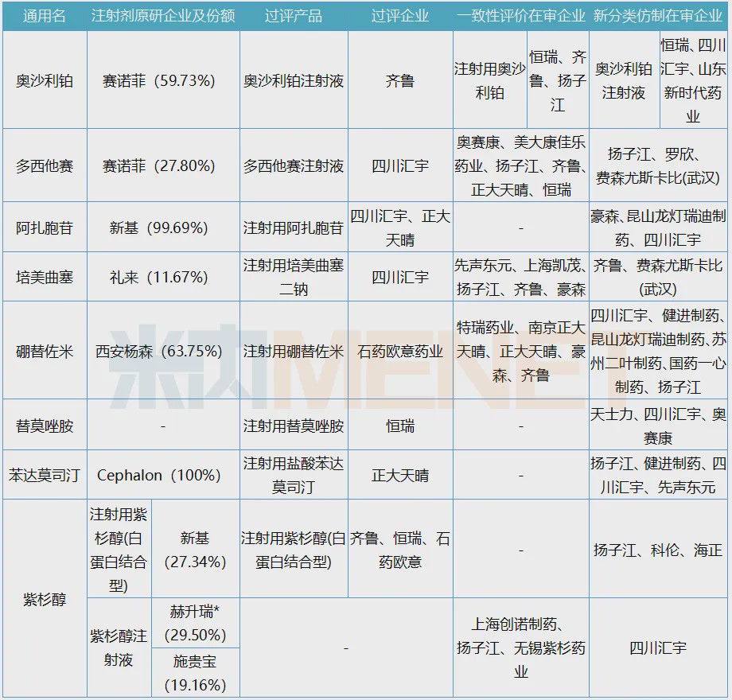This screenshot has width=732, height=700.
Task: Click the 注射用盐酸苯达莫司汀 product cell
Action: (x=294, y=475)
